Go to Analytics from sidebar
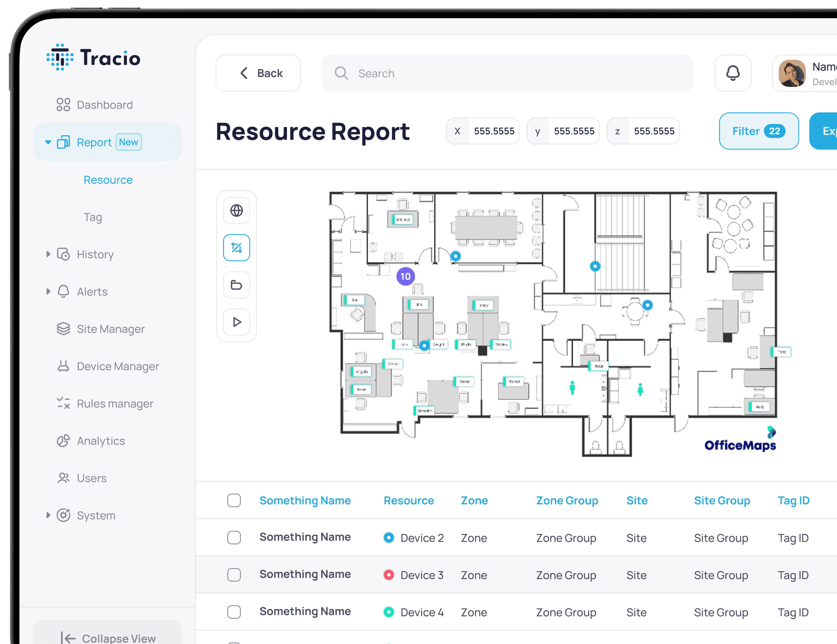837x644 pixels. point(101,441)
